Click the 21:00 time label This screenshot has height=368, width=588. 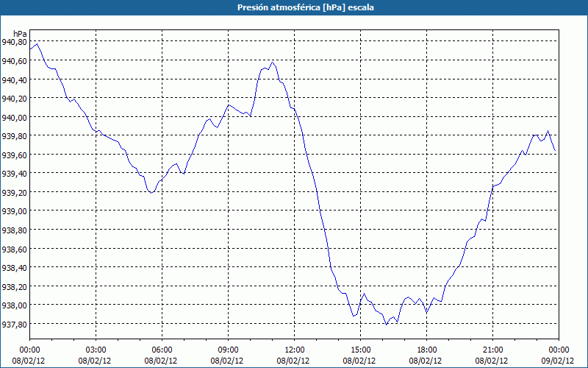[x=492, y=350]
